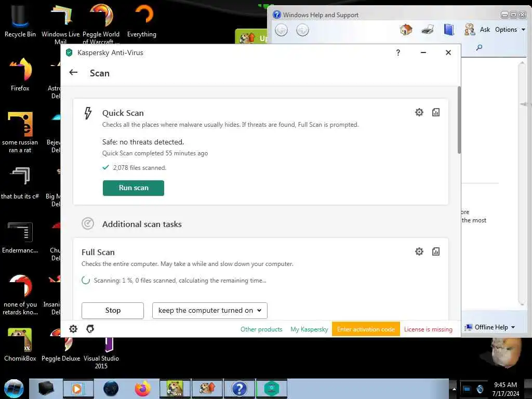Show hidden tray icons arrow
The height and width of the screenshot is (399, 532).
pyautogui.click(x=454, y=389)
